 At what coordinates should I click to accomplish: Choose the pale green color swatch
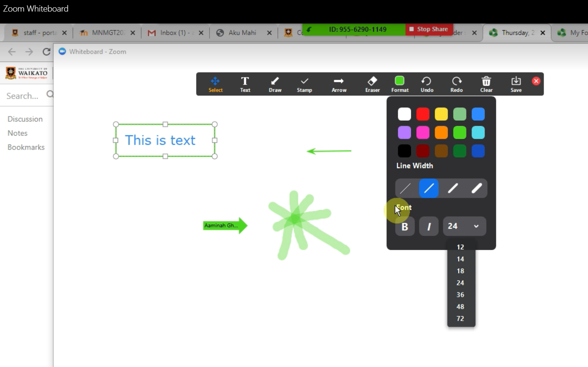[460, 114]
